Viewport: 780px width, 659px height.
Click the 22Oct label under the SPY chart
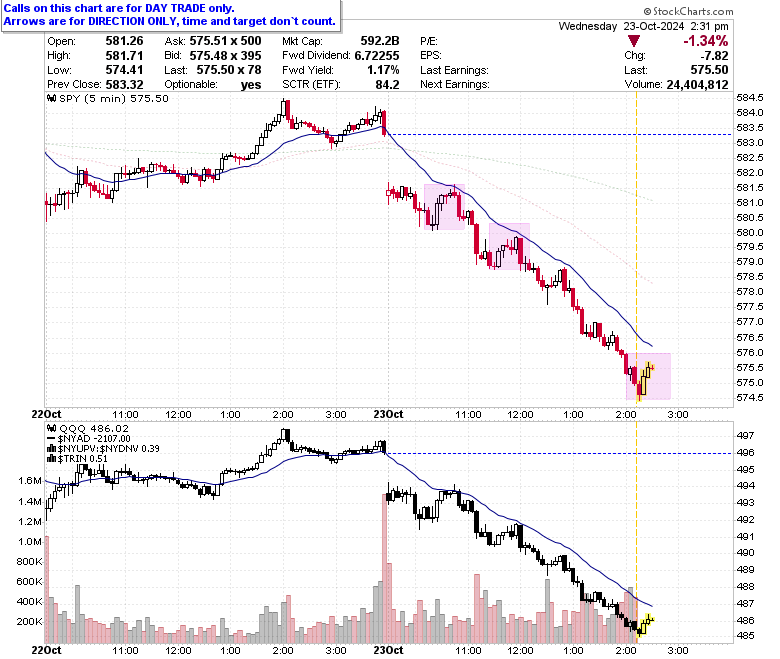[x=46, y=414]
